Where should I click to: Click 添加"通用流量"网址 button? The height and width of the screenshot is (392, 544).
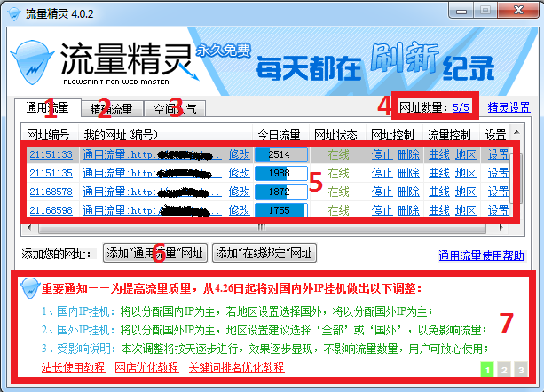(x=155, y=254)
